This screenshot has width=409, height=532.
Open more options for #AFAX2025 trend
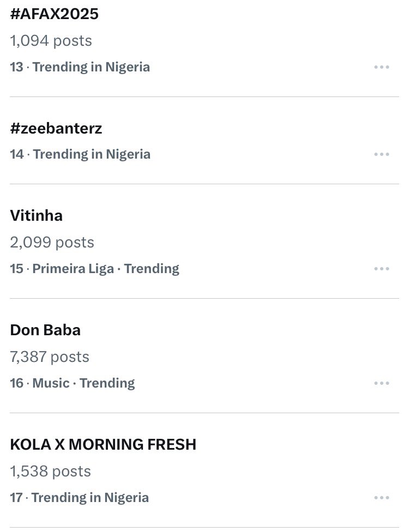pyautogui.click(x=381, y=67)
